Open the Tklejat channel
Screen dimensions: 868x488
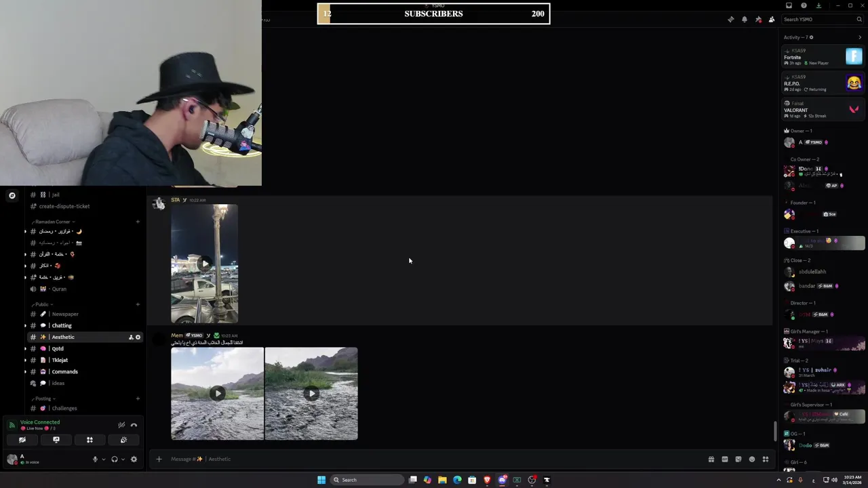[x=85, y=360]
